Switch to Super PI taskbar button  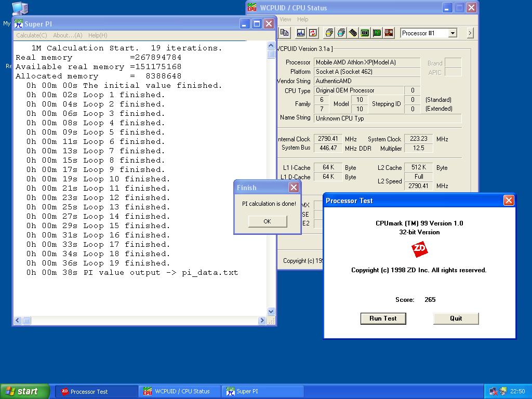click(263, 392)
